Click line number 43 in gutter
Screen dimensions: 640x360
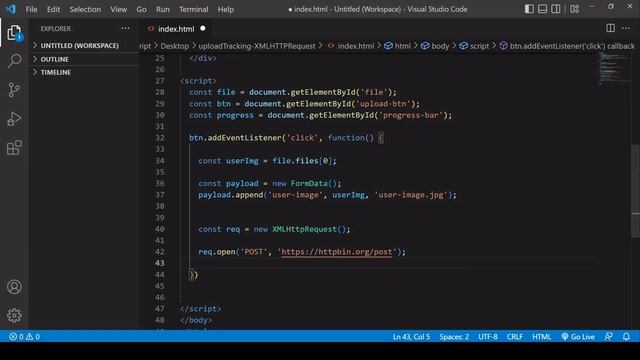click(160, 263)
